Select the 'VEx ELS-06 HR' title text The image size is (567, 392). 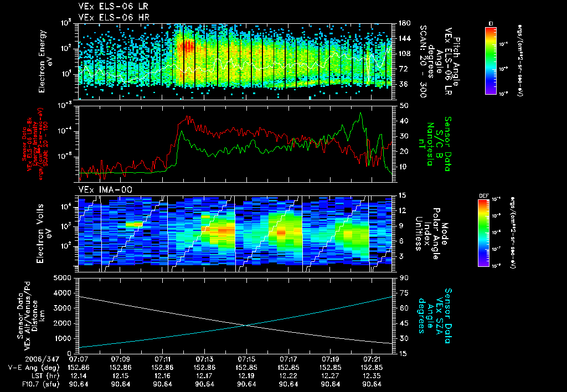coord(114,17)
